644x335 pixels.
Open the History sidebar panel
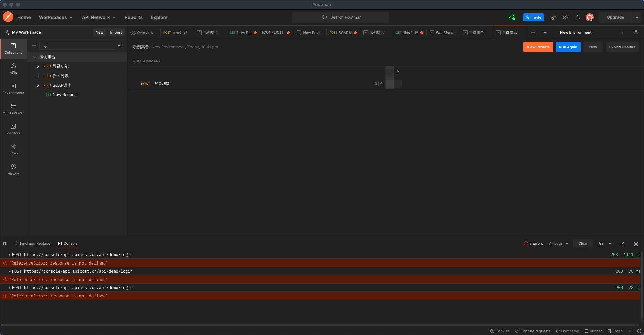tap(13, 170)
